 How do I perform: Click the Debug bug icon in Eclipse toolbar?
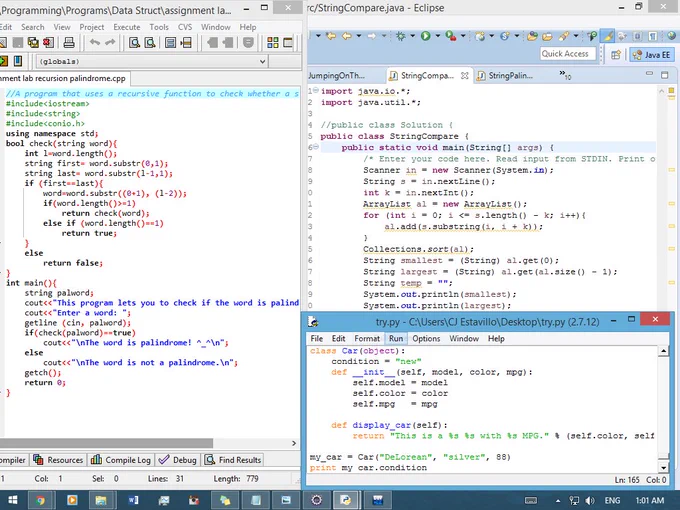coord(400,36)
